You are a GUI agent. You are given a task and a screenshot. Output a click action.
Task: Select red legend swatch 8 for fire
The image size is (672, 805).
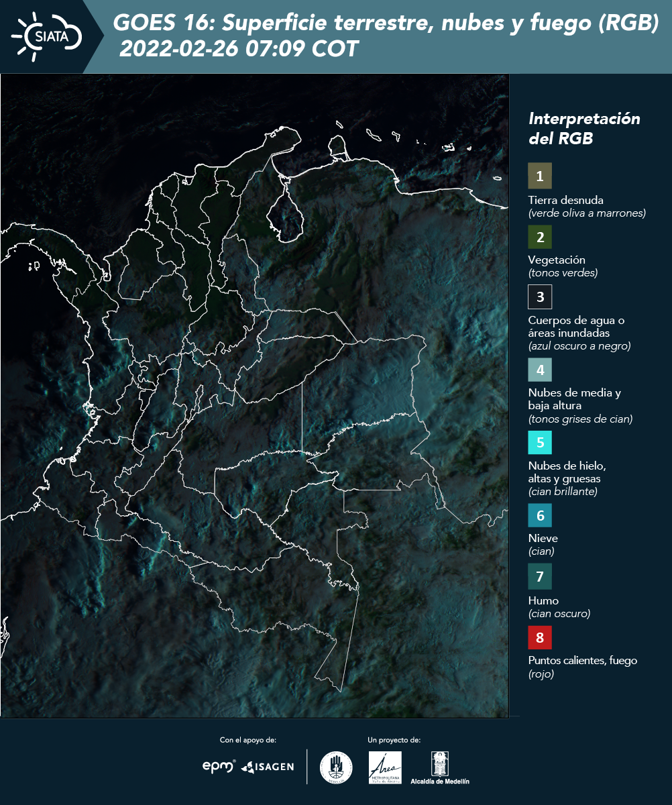tap(540, 636)
